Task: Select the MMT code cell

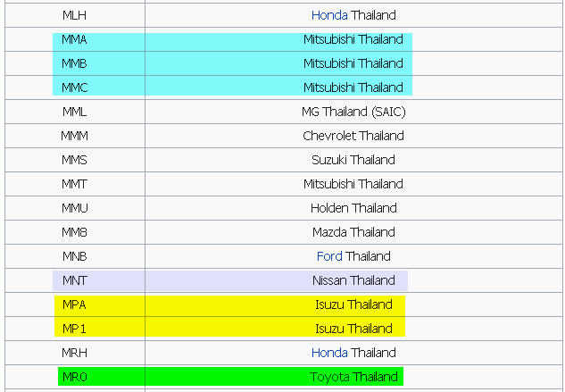Action: click(75, 184)
